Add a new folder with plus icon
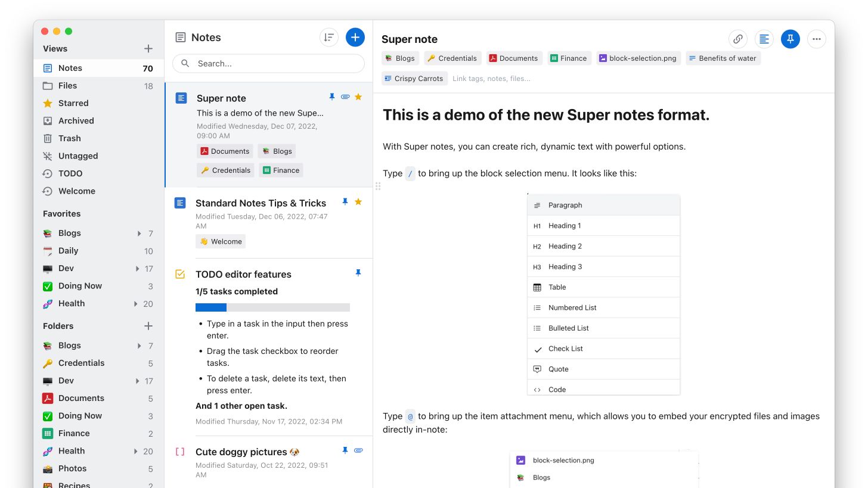The image size is (868, 488). click(x=148, y=326)
